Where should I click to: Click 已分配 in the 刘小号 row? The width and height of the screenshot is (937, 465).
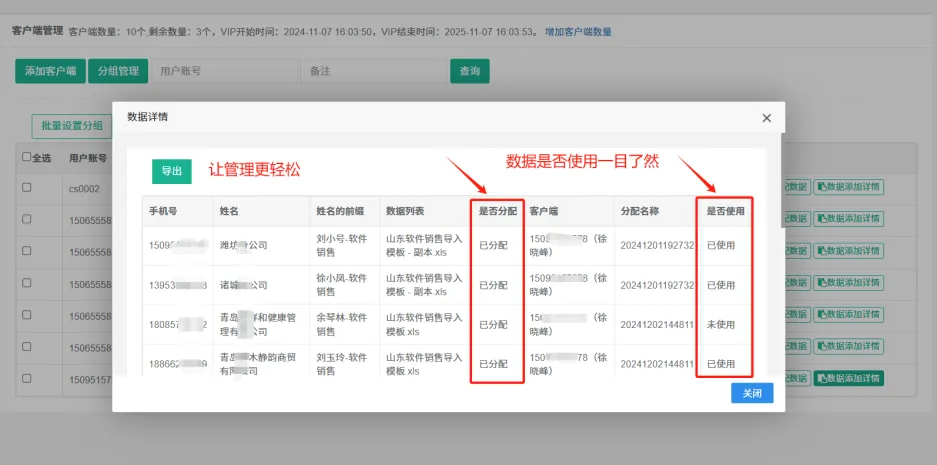[493, 246]
